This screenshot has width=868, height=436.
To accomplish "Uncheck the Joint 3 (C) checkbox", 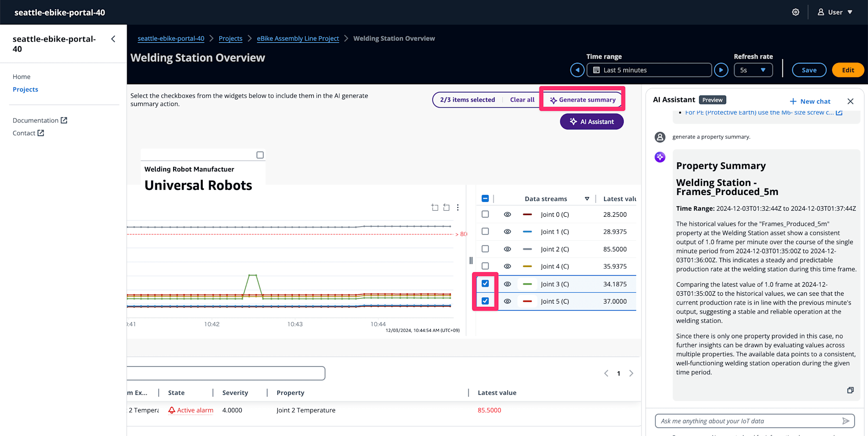I will tap(485, 284).
